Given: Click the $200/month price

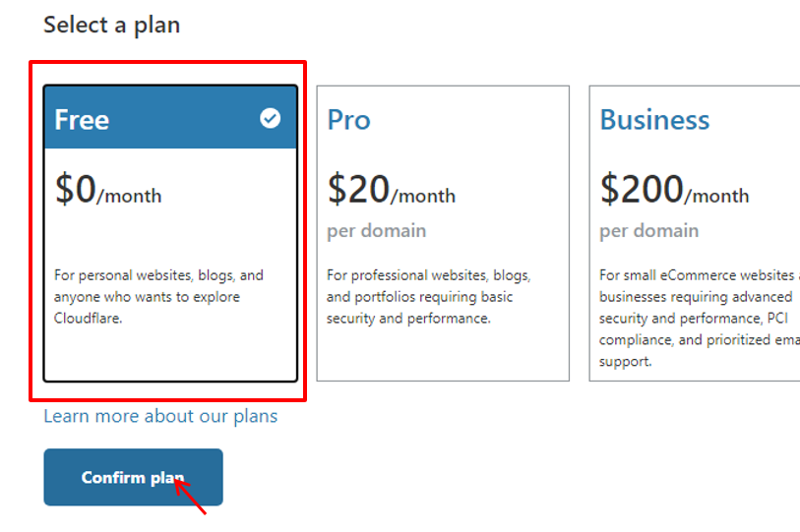Looking at the screenshot, I should point(674,189).
